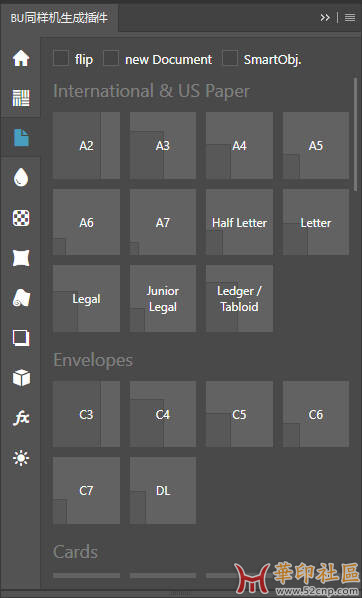Pick the Legal paper preset

pos(86,299)
